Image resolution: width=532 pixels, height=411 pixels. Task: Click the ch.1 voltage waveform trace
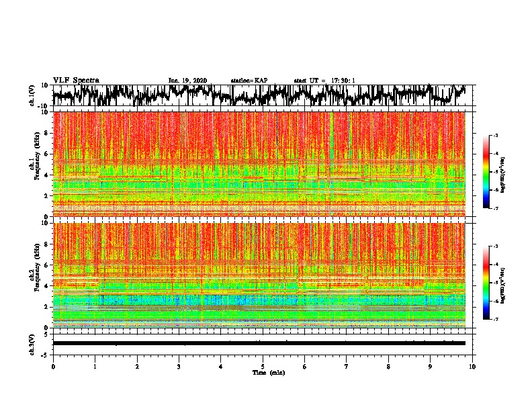259,95
